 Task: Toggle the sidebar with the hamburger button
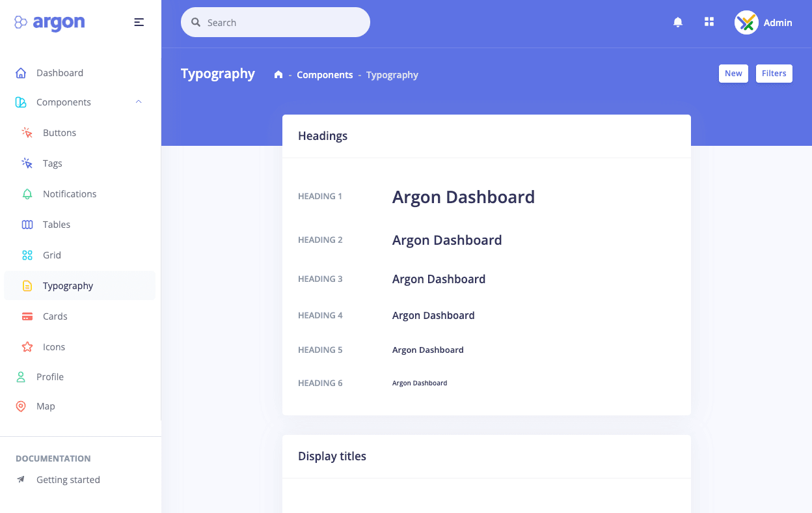tap(139, 21)
